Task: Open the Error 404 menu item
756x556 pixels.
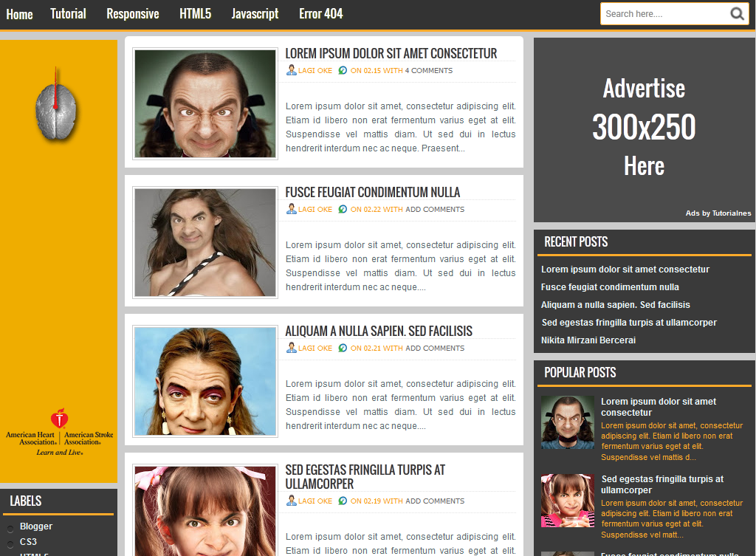Action: 320,14
